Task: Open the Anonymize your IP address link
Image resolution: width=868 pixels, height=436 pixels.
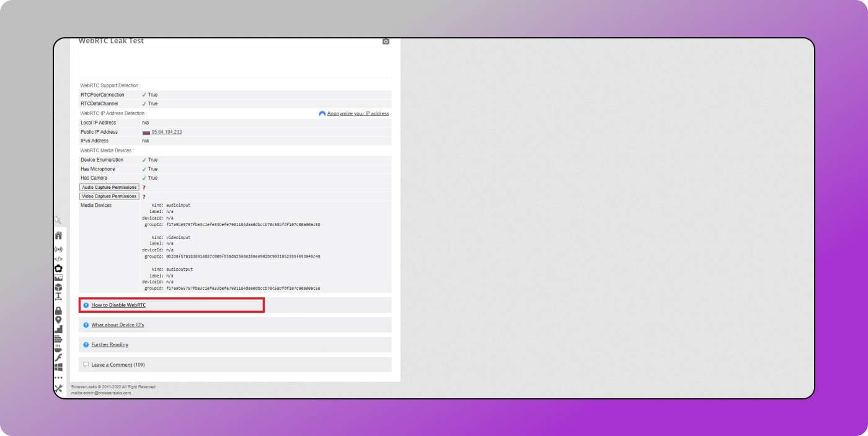Action: [x=358, y=114]
